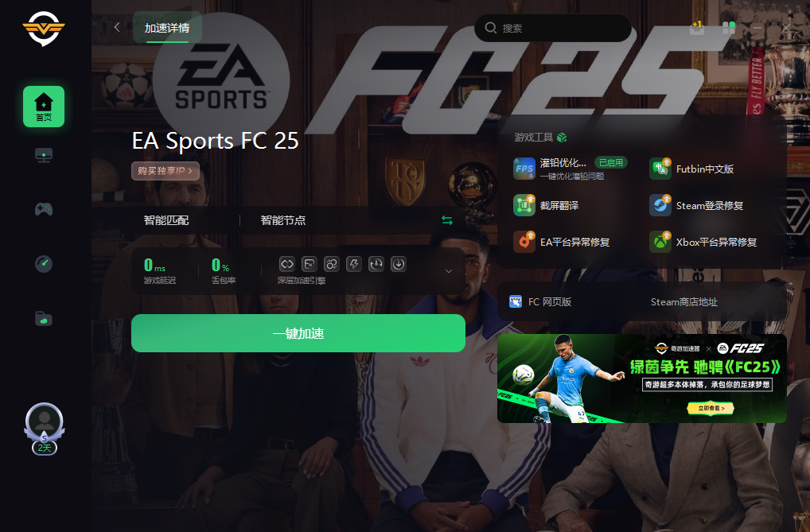The height and width of the screenshot is (532, 810).
Task: Open the Xbox平台异常修复 tool
Action: coord(703,242)
